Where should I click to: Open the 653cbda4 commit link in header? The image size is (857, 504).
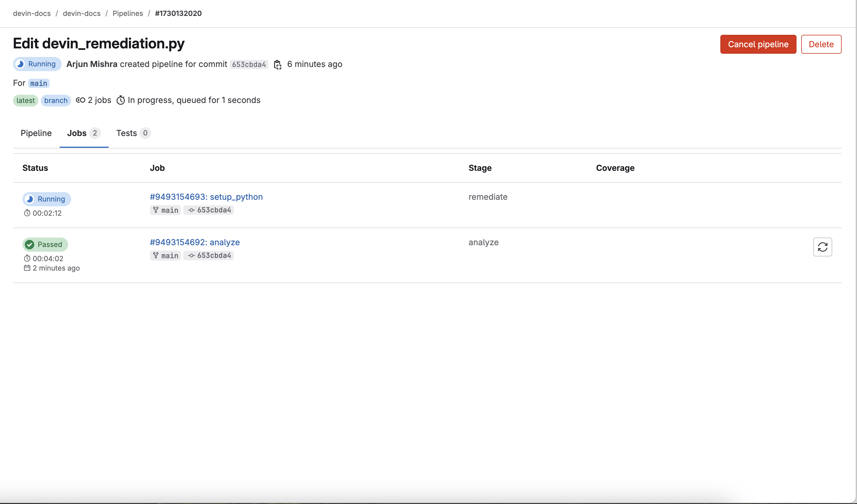point(248,64)
